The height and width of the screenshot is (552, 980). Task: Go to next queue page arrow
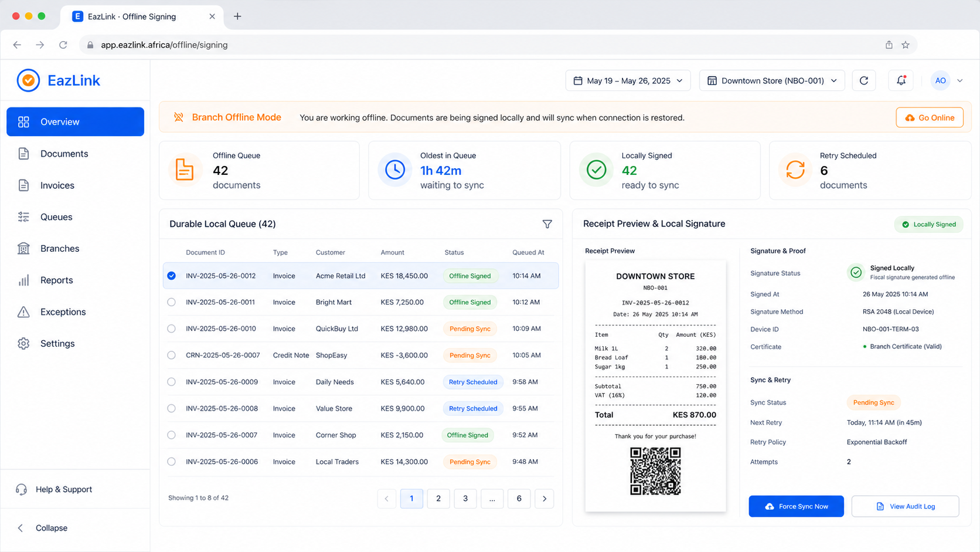545,499
